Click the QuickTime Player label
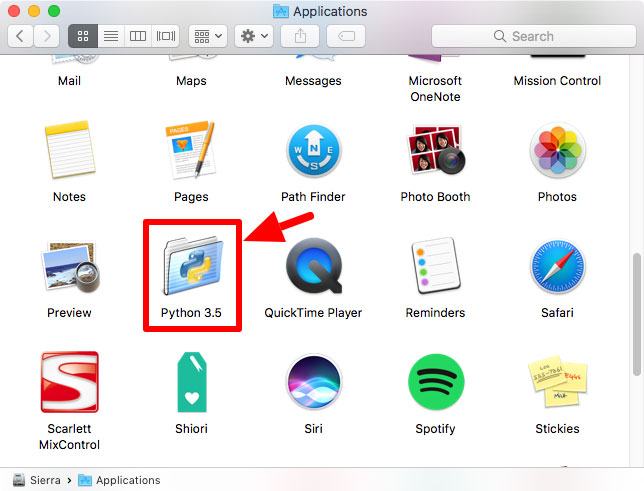Image resolution: width=644 pixels, height=491 pixels. click(313, 313)
